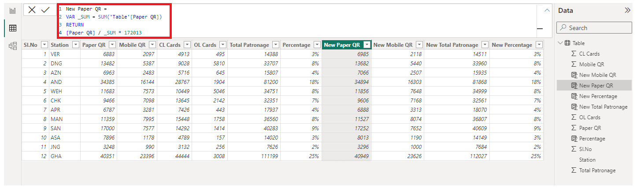Open Model view icon
This screenshot has width=644, height=189.
(x=12, y=45)
